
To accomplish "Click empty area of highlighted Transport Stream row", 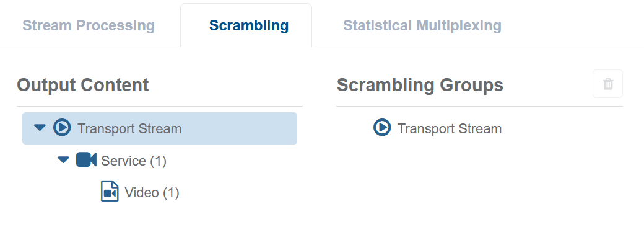I will (x=238, y=128).
